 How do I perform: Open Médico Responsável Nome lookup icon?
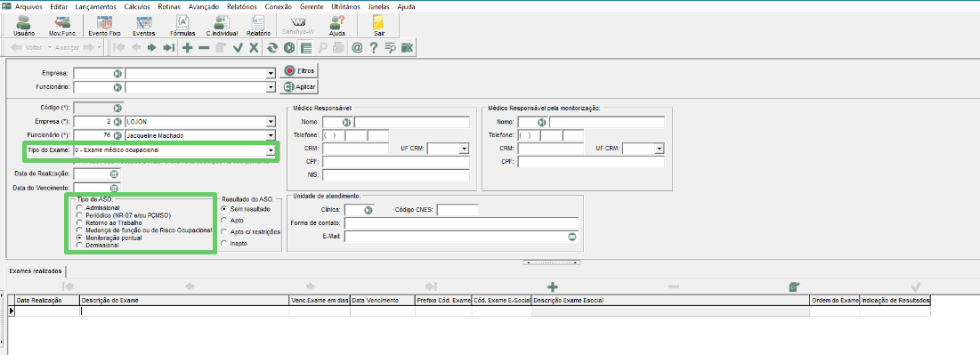(347, 122)
